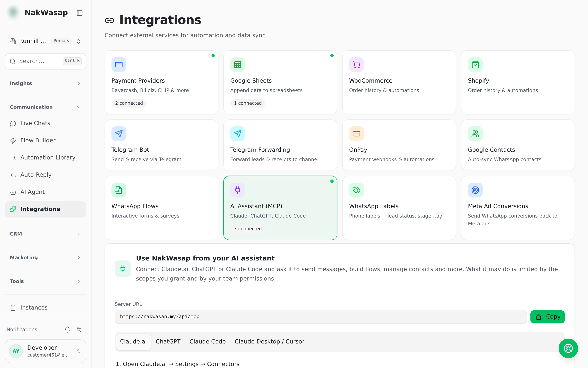
Task: Open the help lifebuoy floating button
Action: [x=568, y=348]
